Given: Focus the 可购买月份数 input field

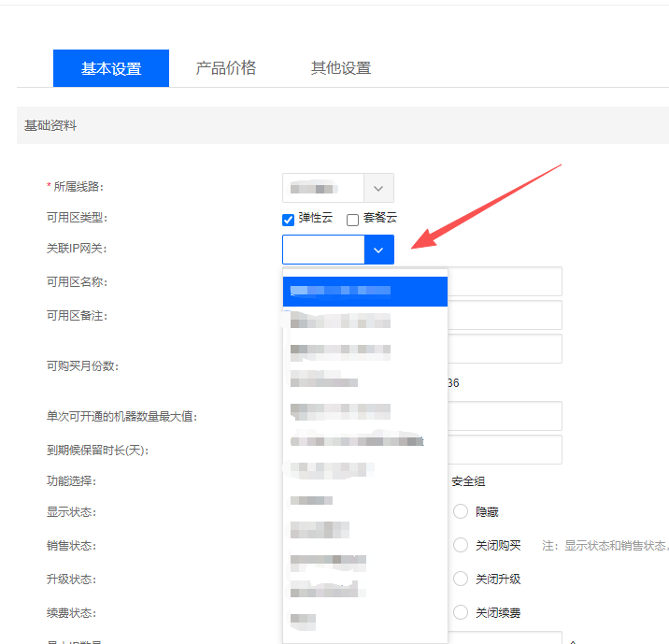Looking at the screenshot, I should pos(505,349).
